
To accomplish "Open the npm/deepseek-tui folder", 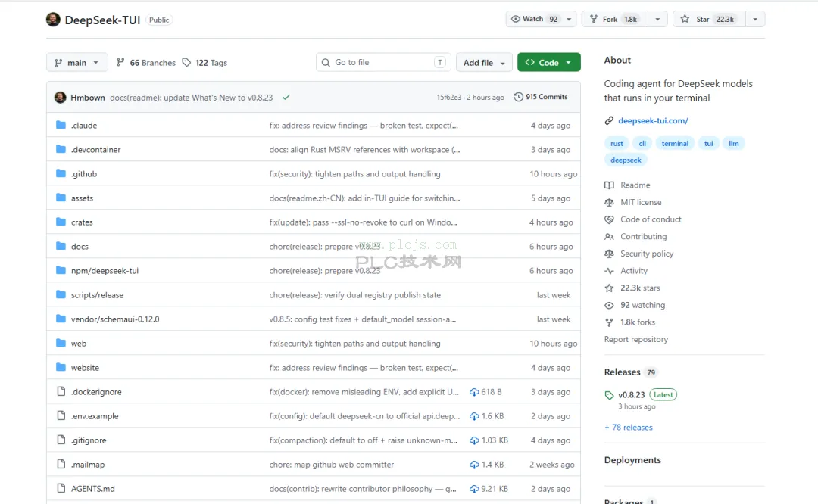I will click(x=105, y=271).
